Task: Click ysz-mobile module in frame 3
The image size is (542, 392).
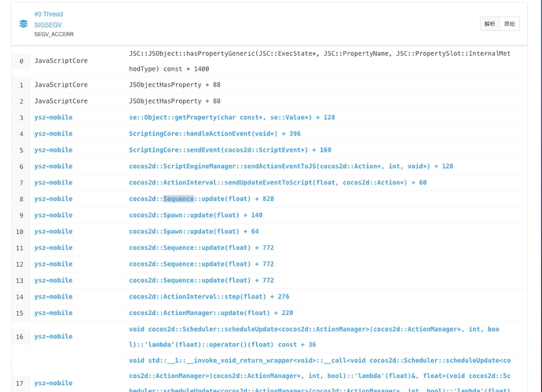Action: coord(53,117)
